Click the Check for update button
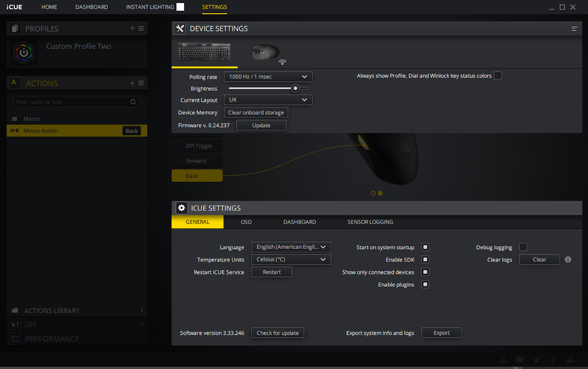The image size is (588, 369). pos(278,333)
